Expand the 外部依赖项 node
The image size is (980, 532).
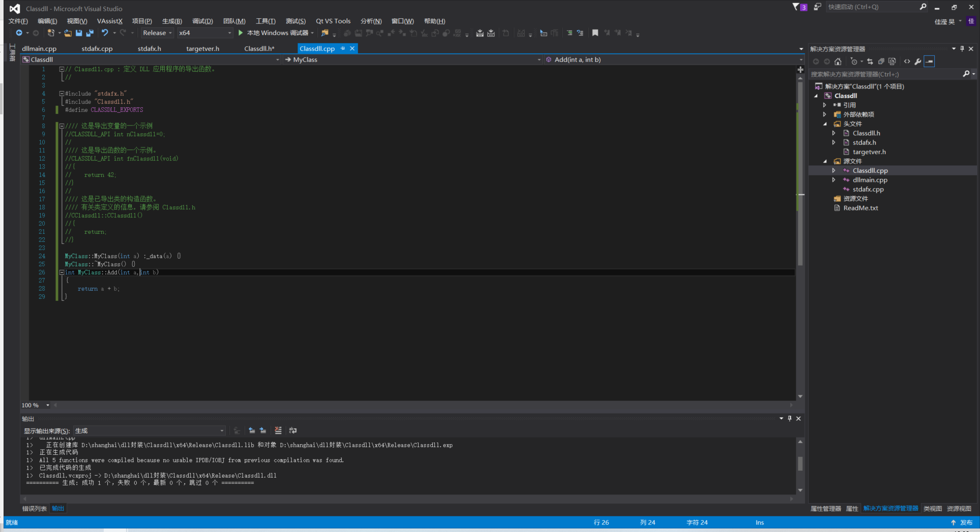pos(825,115)
